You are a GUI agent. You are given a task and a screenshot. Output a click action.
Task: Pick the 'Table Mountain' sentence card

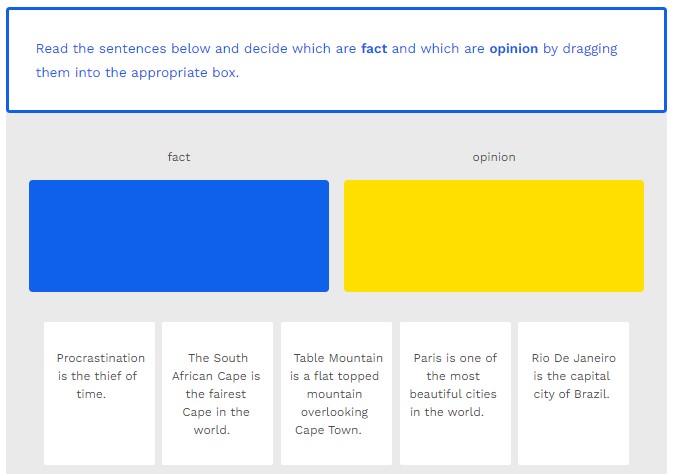point(336,393)
